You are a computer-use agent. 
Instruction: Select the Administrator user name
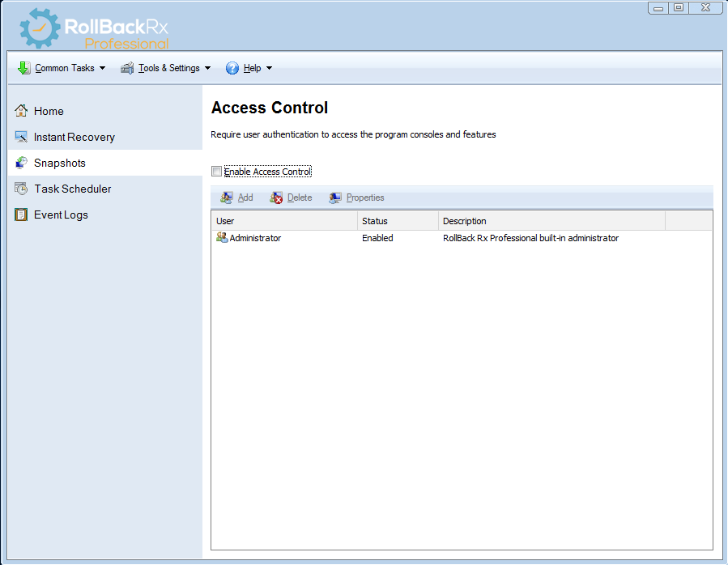[255, 238]
